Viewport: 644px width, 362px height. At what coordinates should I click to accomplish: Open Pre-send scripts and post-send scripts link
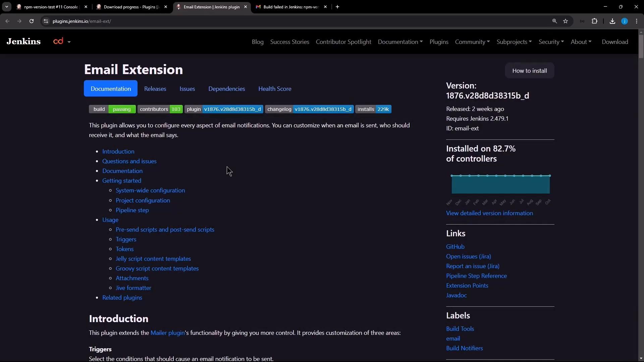(x=165, y=230)
